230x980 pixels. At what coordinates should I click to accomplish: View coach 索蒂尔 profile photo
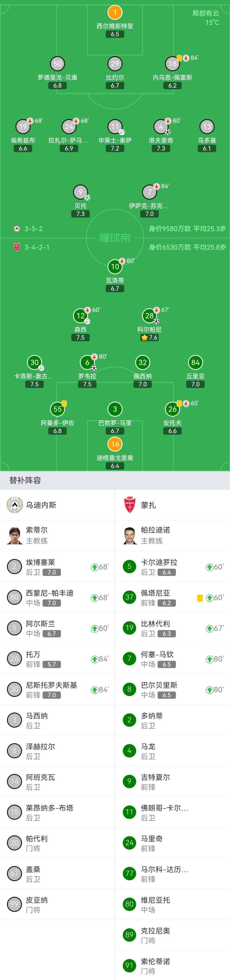(14, 536)
